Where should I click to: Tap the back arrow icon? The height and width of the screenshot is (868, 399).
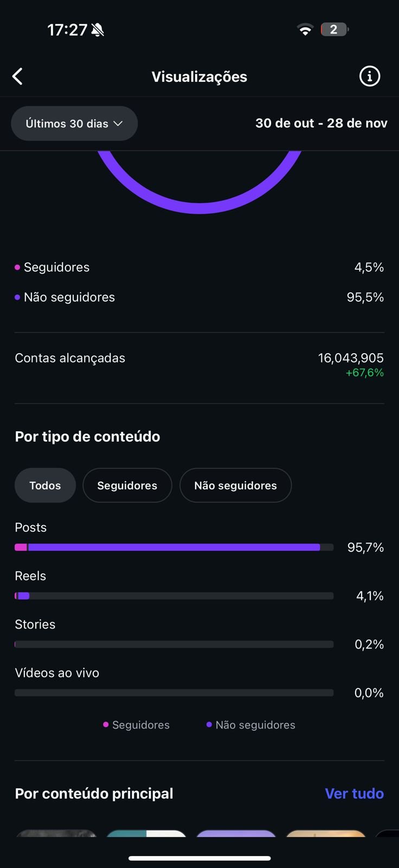(18, 76)
